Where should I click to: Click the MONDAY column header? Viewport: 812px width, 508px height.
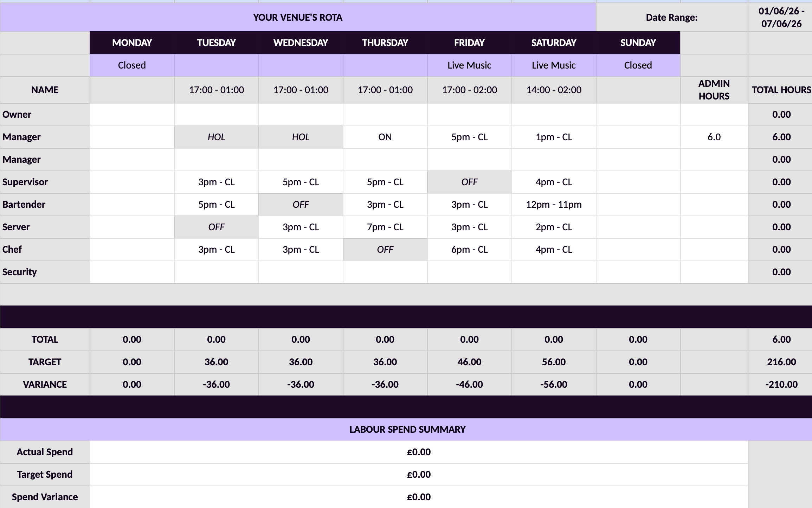pos(132,43)
